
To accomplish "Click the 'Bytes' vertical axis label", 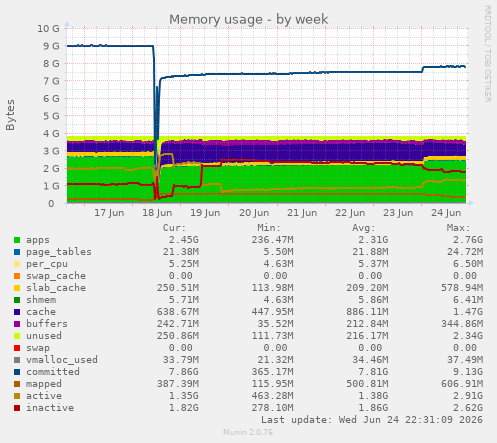I will 10,115.
